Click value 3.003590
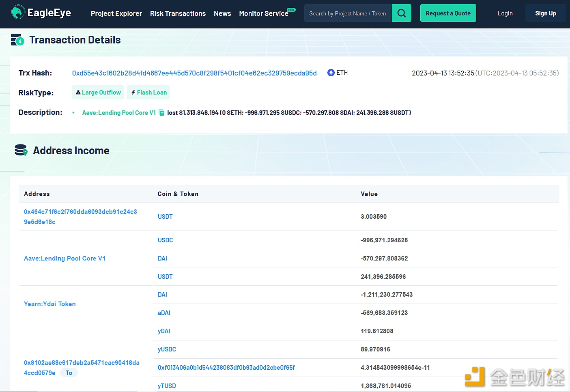570x392 pixels. click(374, 217)
